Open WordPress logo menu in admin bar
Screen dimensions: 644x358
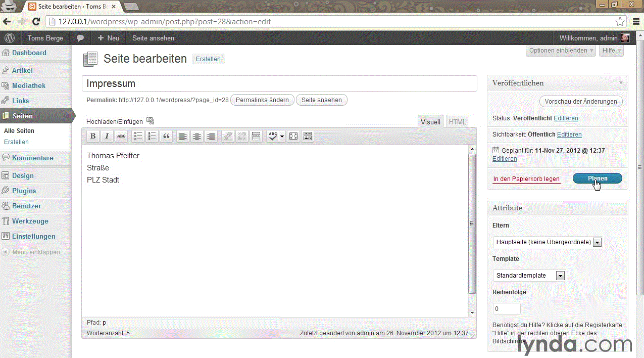(x=10, y=38)
